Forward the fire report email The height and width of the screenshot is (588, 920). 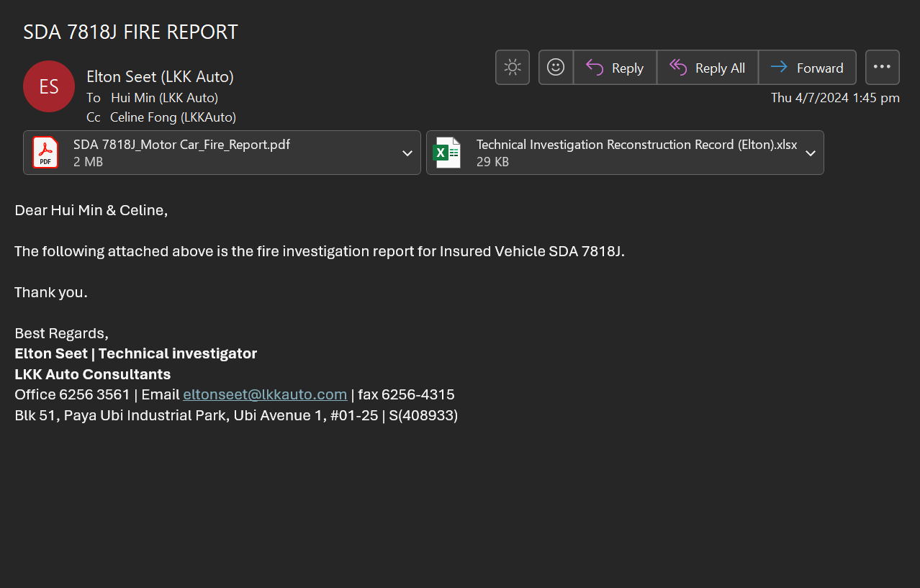coord(807,68)
